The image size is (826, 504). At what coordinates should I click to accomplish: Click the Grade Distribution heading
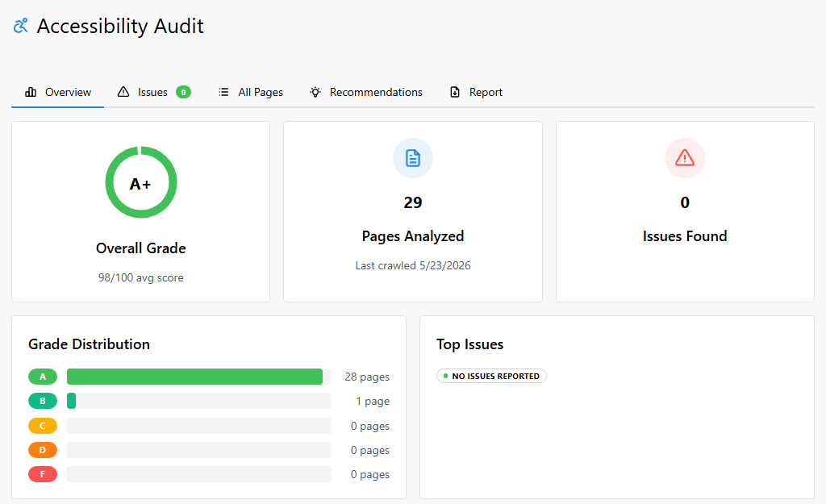(89, 344)
